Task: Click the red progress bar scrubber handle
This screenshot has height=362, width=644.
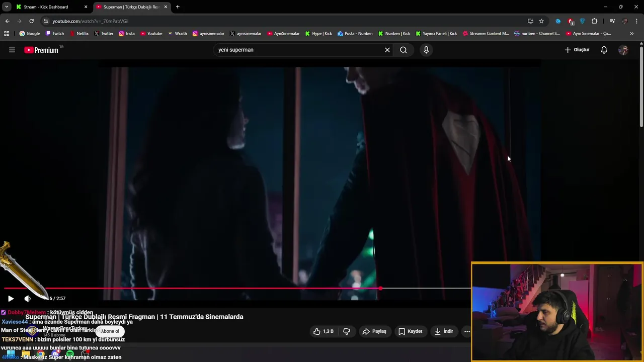Action: click(x=380, y=288)
